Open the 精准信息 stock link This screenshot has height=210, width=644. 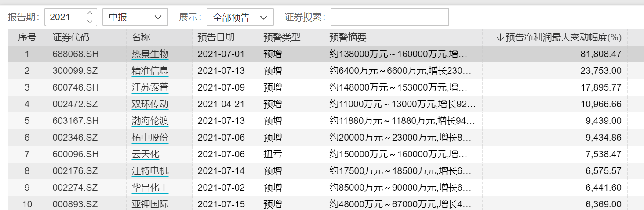pyautogui.click(x=150, y=71)
